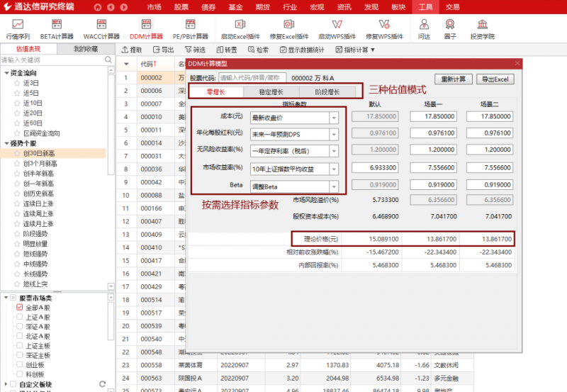Open the 行情序列 tool icon

(18, 29)
